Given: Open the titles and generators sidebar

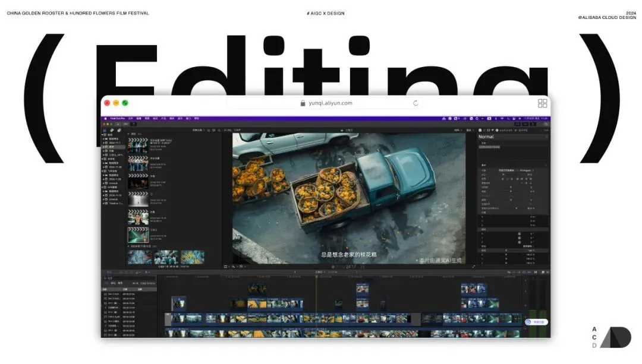Looking at the screenshot, I should 119,130.
